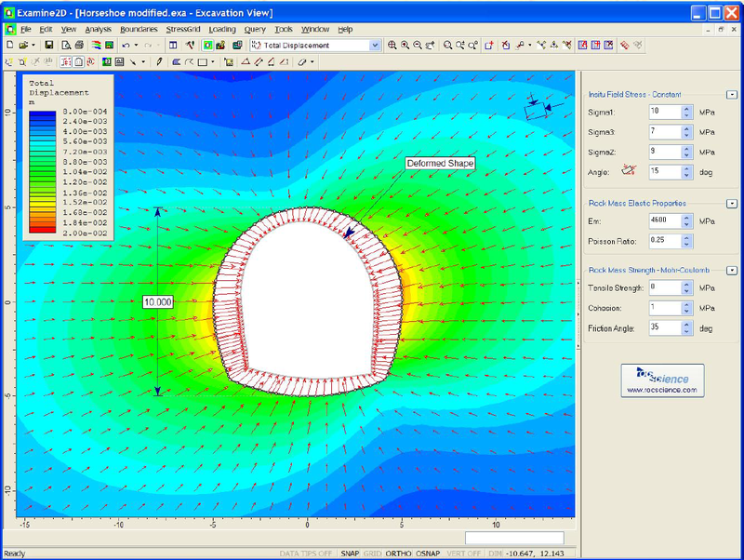The height and width of the screenshot is (560, 744).
Task: Click the Deformed Shape label
Action: pyautogui.click(x=441, y=164)
